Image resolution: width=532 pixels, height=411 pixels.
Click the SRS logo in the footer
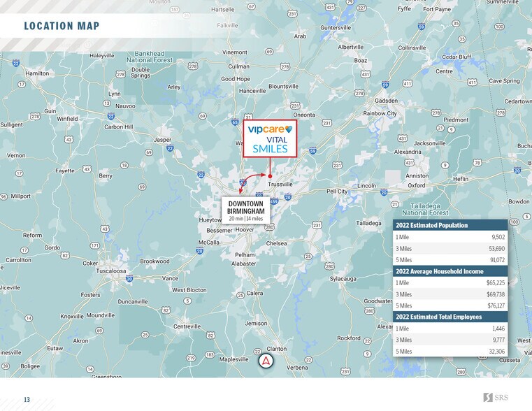pyautogui.click(x=496, y=398)
